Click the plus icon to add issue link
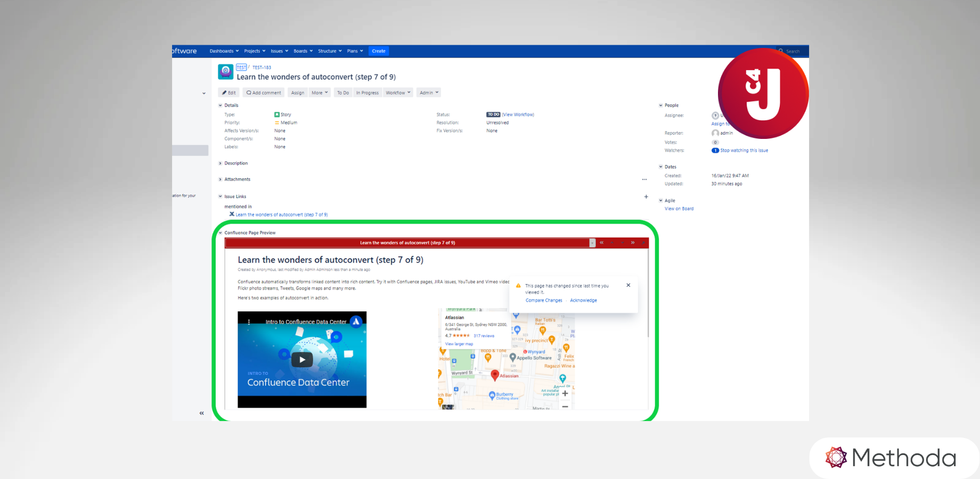Image resolution: width=980 pixels, height=479 pixels. point(646,196)
